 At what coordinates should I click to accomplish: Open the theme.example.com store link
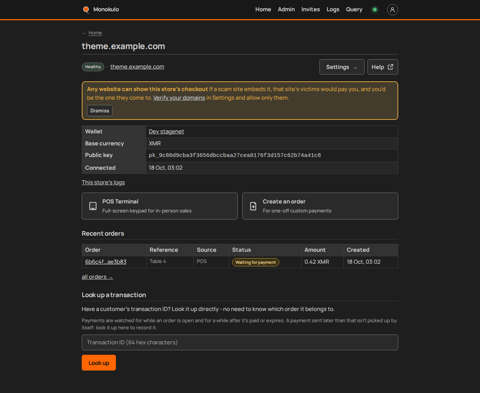(x=137, y=67)
